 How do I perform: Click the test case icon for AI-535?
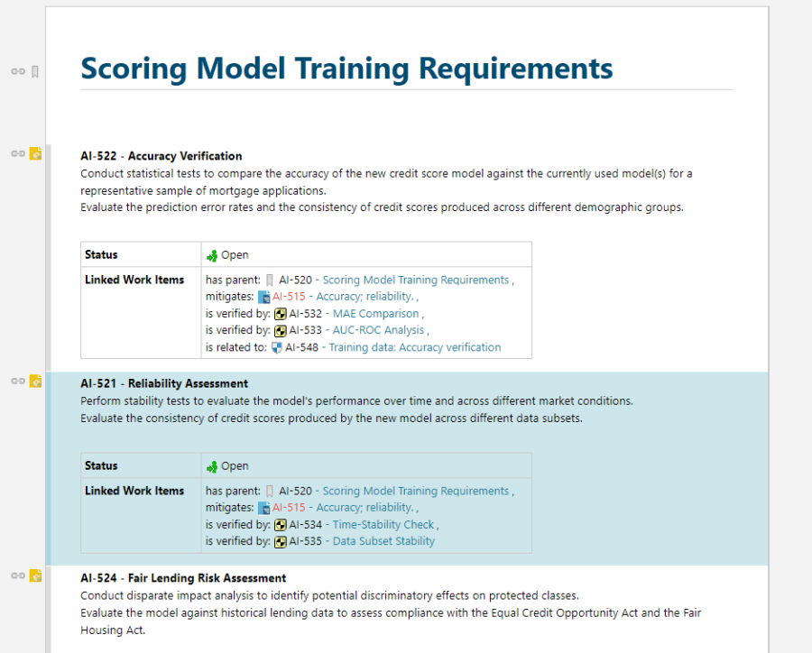click(x=280, y=541)
